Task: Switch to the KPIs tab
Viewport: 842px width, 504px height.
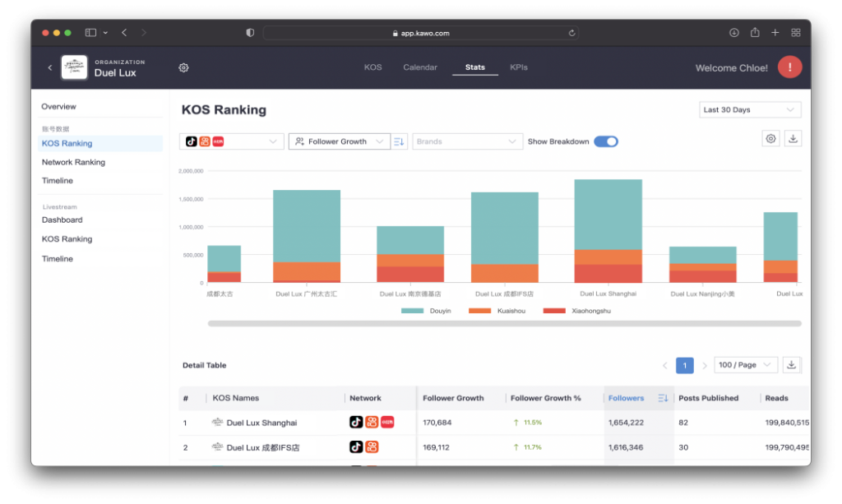Action: pos(519,67)
